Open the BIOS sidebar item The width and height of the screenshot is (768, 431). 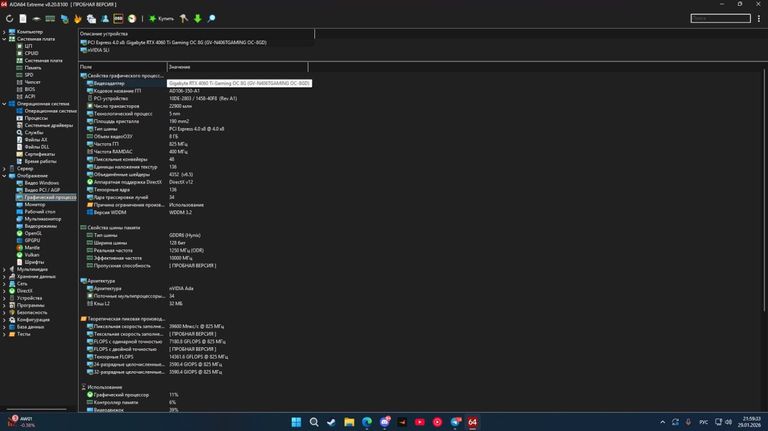(x=30, y=89)
